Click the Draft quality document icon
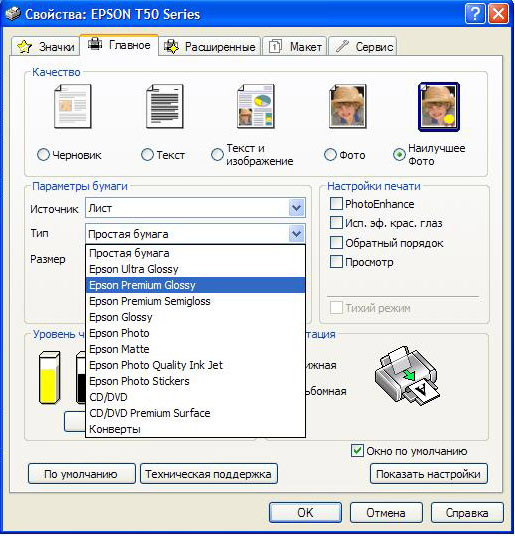Screen dimensions: 515x536 (x=72, y=106)
